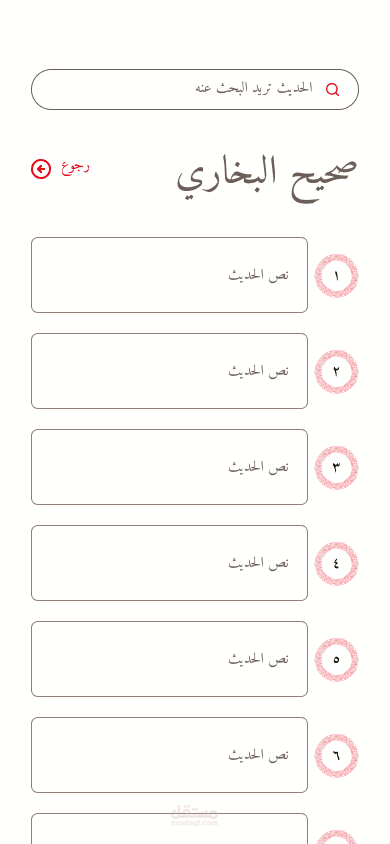Select the hadith number ٣ circle badge
Viewport: 390px width, 844px height.
pos(336,467)
